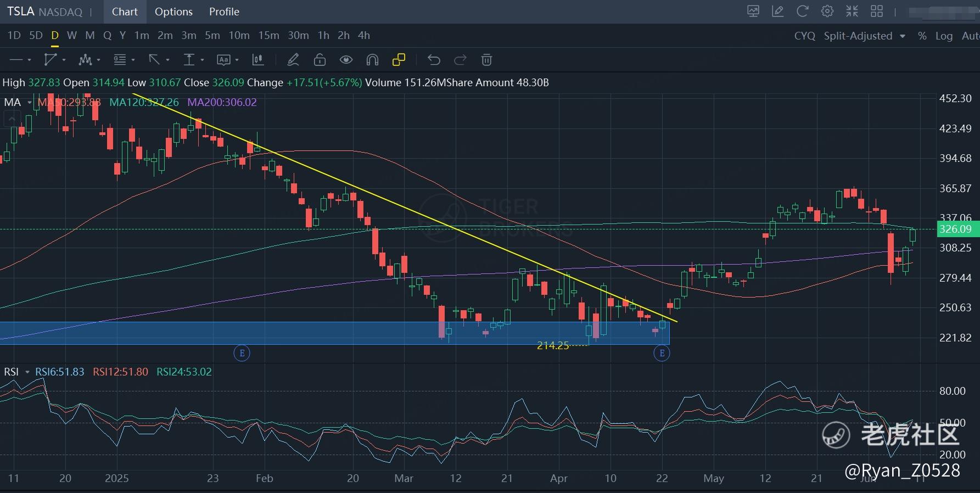
Task: Select the 1D timeframe
Action: [x=14, y=36]
